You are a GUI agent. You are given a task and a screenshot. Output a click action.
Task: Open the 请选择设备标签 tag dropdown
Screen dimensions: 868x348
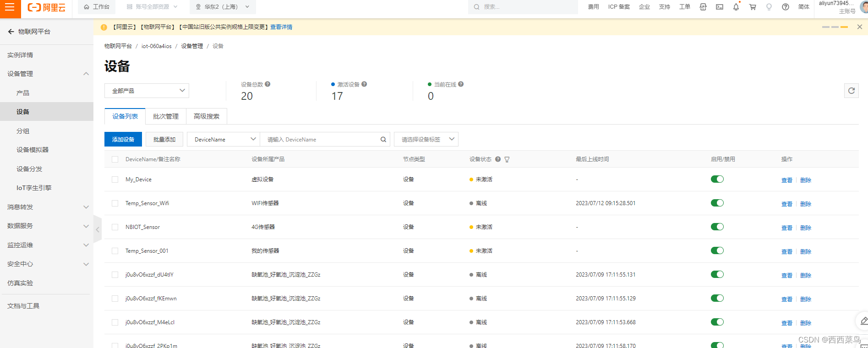(x=426, y=139)
